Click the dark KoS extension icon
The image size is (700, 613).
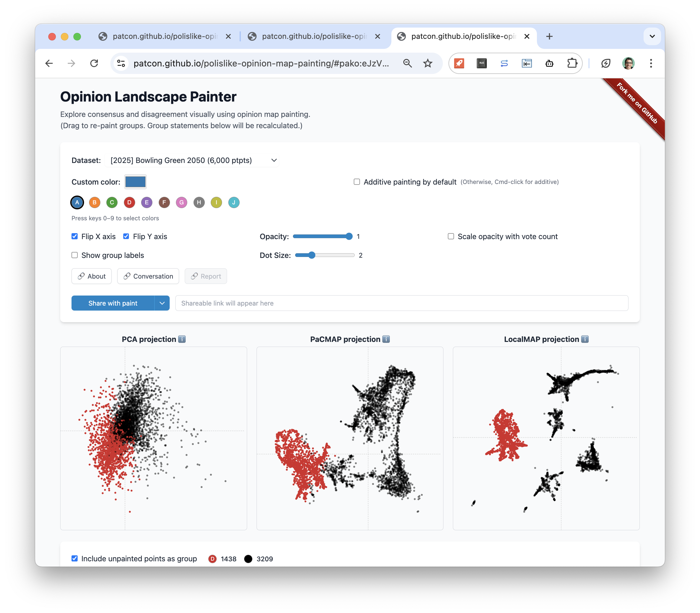(x=482, y=63)
